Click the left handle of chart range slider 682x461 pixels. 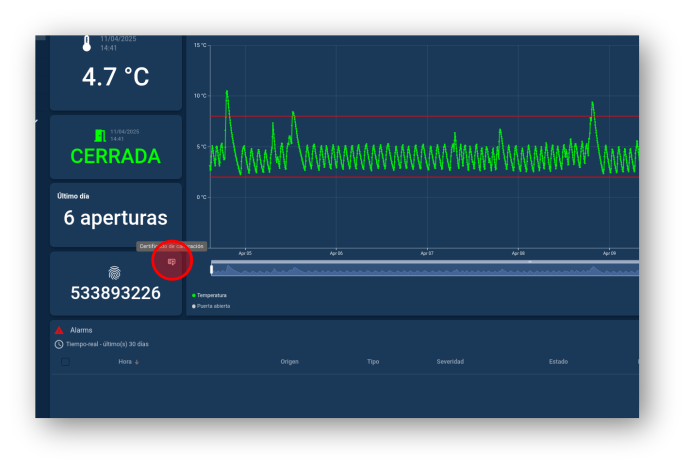tap(211, 269)
